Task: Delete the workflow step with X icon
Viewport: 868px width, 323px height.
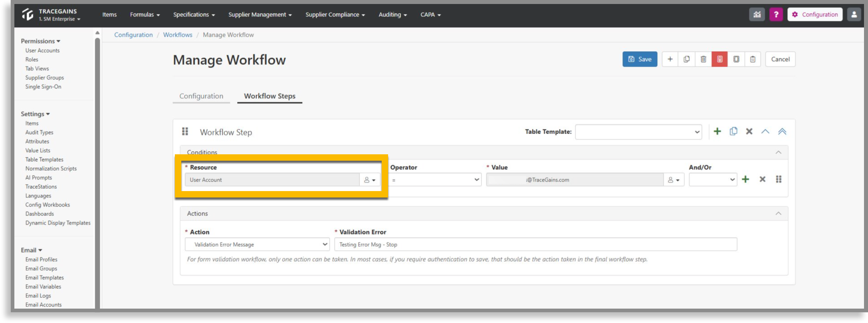Action: (749, 132)
